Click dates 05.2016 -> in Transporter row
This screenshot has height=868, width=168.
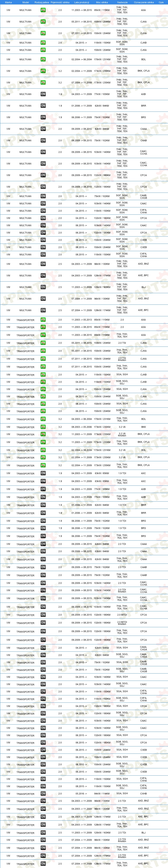(x=81, y=794)
